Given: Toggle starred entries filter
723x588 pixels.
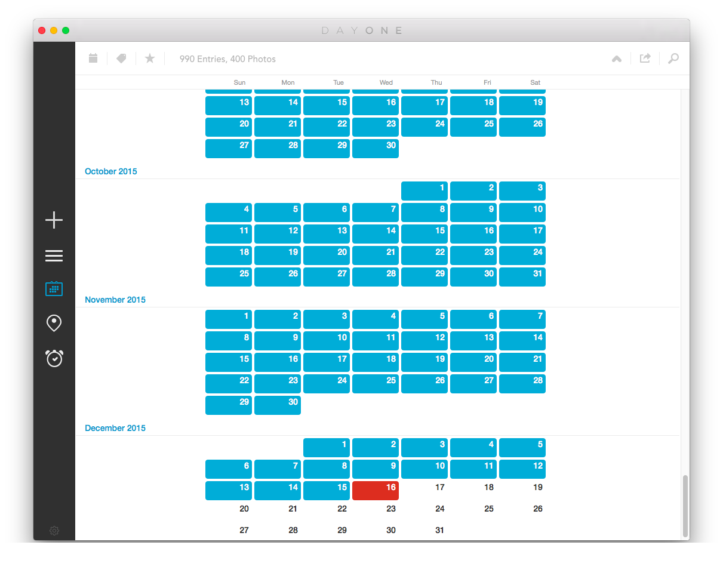Looking at the screenshot, I should 150,59.
